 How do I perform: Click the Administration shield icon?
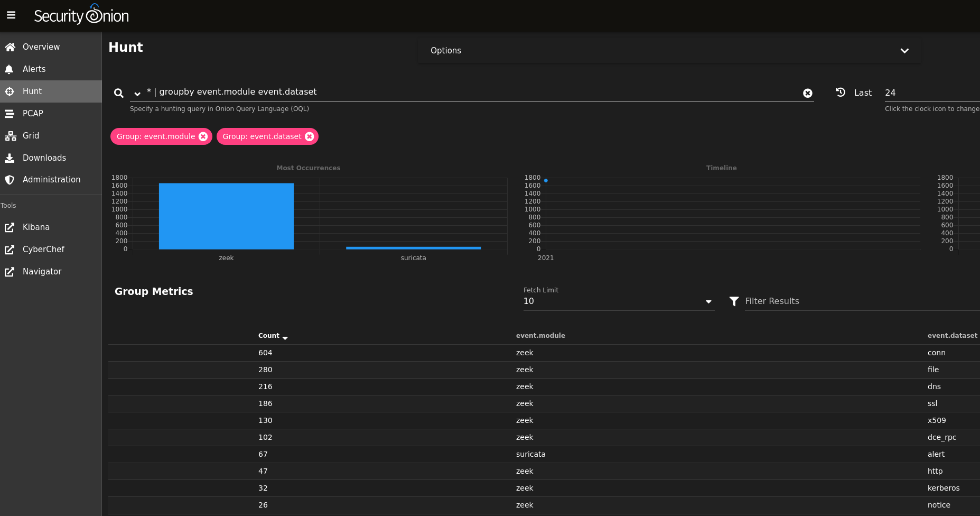[x=10, y=180]
